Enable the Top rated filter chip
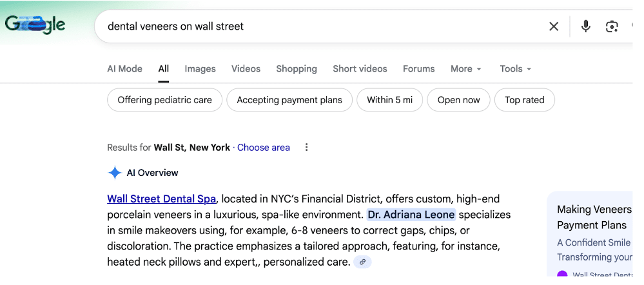Image resolution: width=644 pixels, height=285 pixels. 524,100
